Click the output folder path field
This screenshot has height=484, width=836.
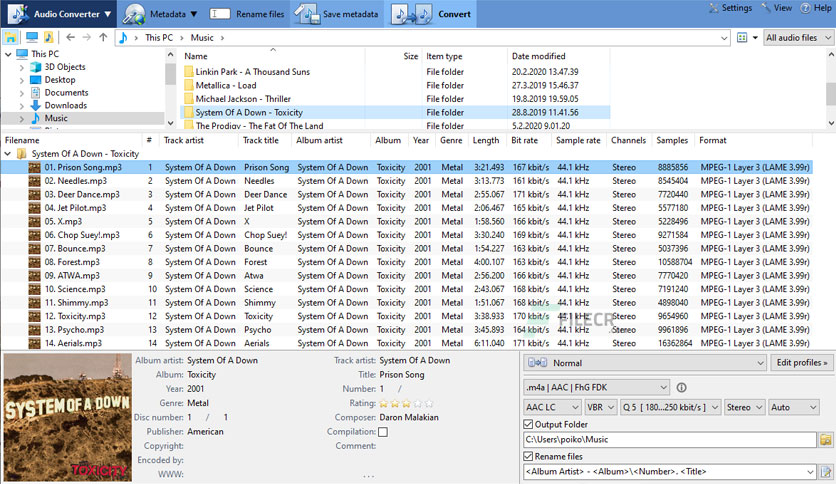[x=670, y=440]
